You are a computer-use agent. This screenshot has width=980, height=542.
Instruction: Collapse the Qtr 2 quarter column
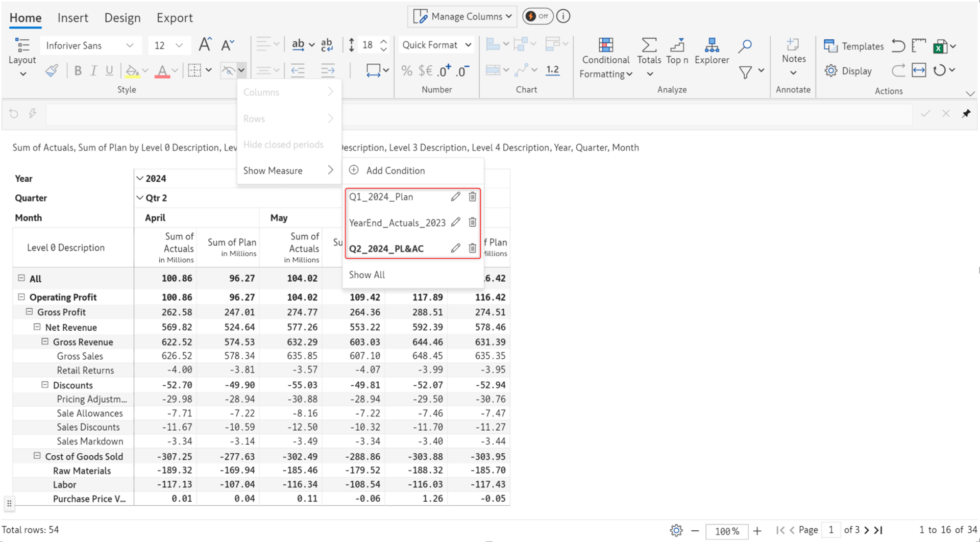pyautogui.click(x=139, y=198)
